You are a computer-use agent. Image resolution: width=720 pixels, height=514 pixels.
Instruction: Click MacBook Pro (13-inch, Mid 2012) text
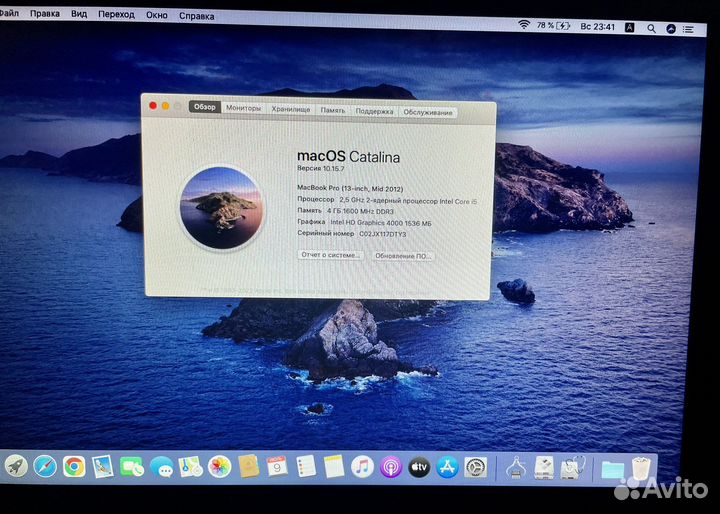(x=350, y=188)
